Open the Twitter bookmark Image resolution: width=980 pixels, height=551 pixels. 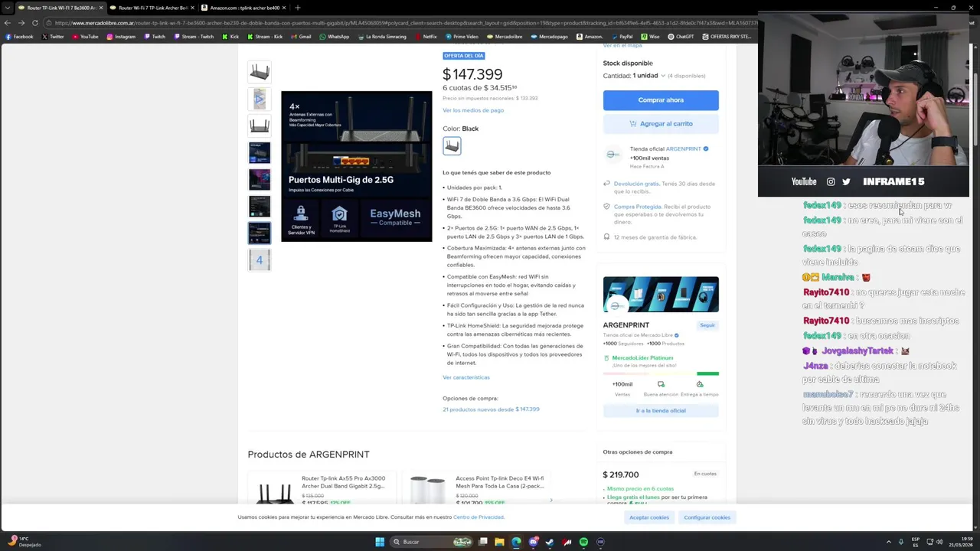[53, 37]
